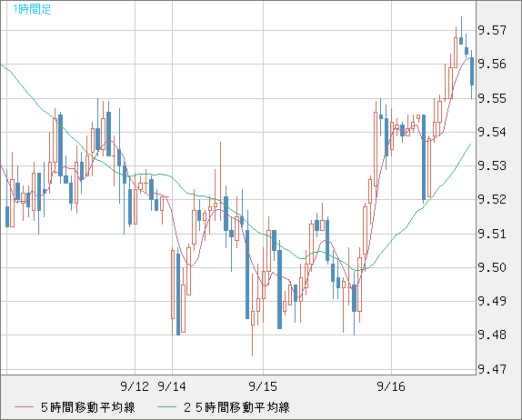Click the 9.53 price axis label
The height and width of the screenshot is (420, 522).
click(492, 165)
